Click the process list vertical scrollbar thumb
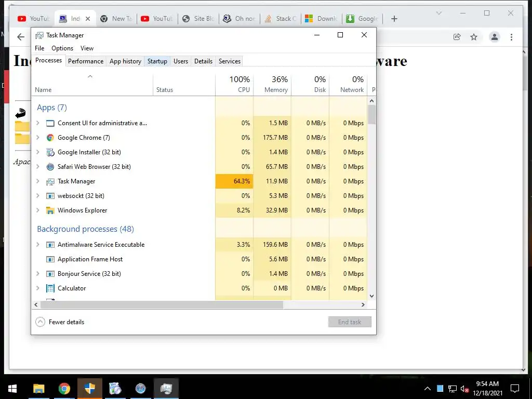This screenshot has height=399, width=532. point(372,115)
